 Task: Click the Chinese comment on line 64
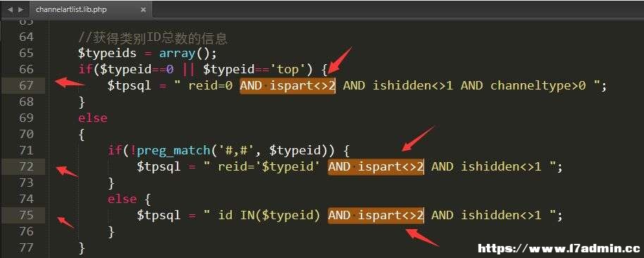click(153, 38)
